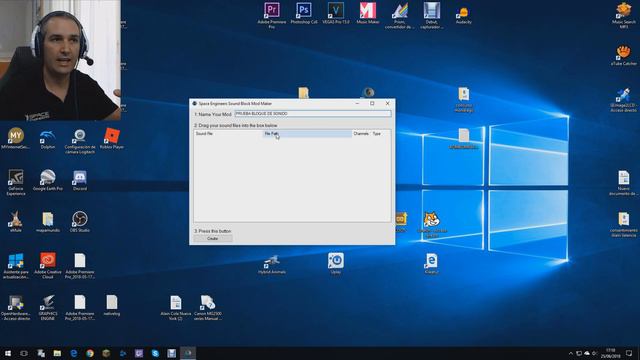Launch Google Earth Pro icon
640x360 pixels.
[48, 180]
